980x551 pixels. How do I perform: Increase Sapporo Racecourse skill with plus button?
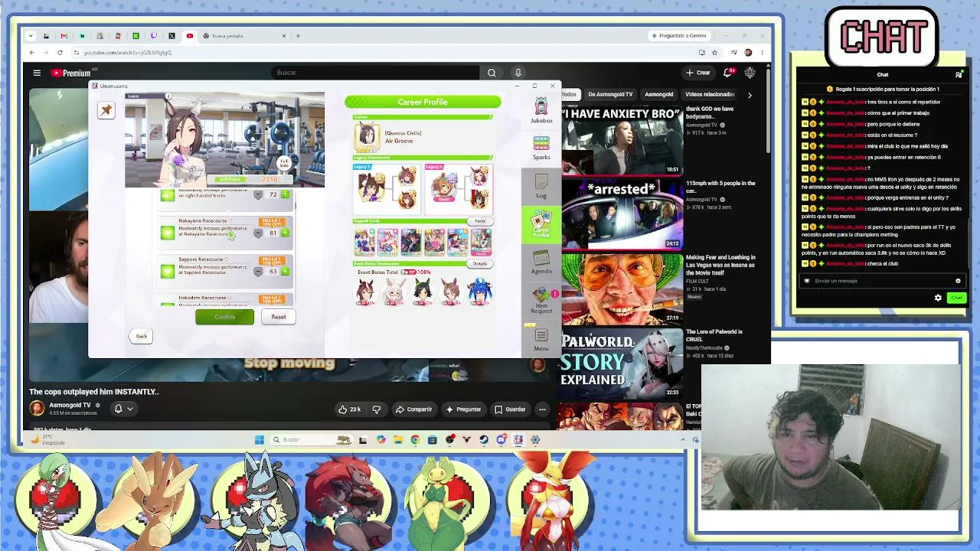286,271
